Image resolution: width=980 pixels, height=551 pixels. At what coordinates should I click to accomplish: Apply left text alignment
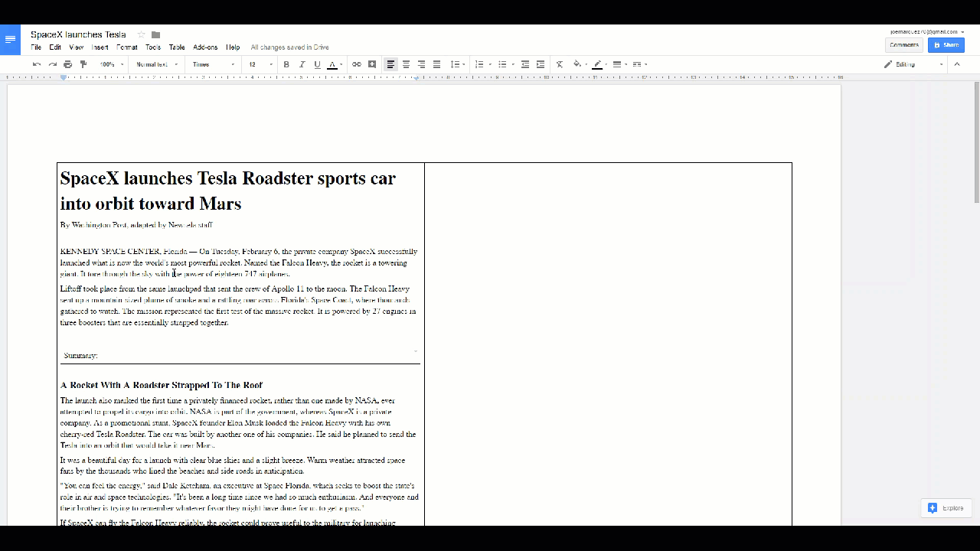(390, 64)
